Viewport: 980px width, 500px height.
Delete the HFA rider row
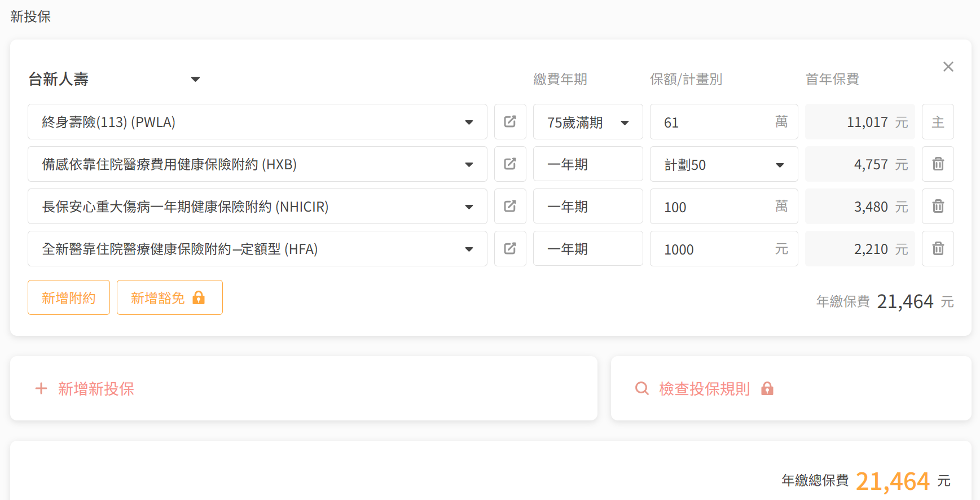[938, 249]
